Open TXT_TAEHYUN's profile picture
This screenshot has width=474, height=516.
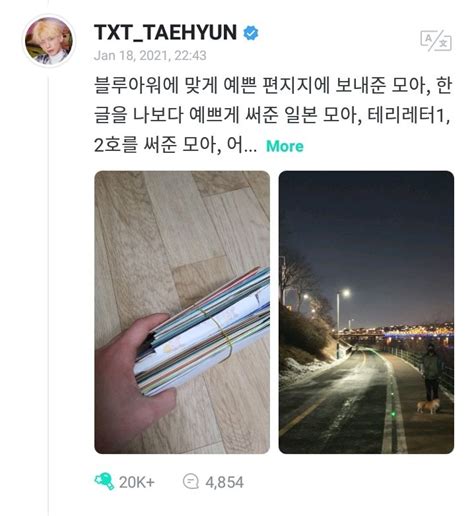(49, 41)
